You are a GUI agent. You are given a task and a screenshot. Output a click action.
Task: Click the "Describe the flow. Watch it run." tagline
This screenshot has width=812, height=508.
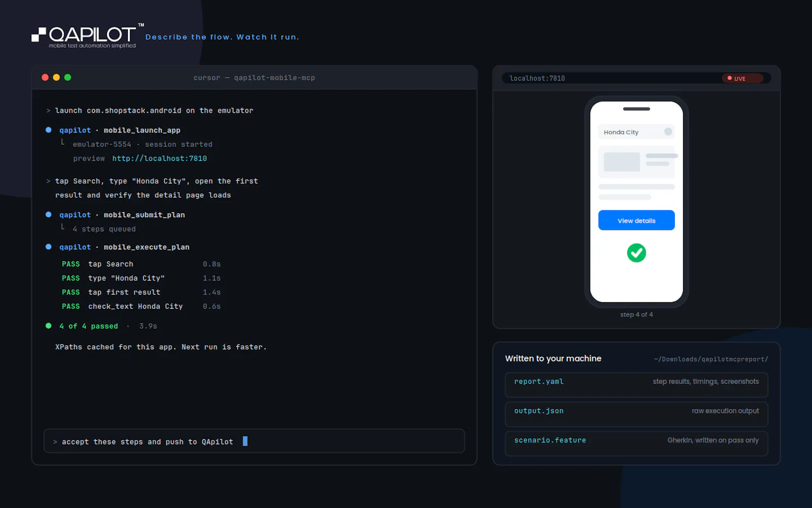(222, 37)
